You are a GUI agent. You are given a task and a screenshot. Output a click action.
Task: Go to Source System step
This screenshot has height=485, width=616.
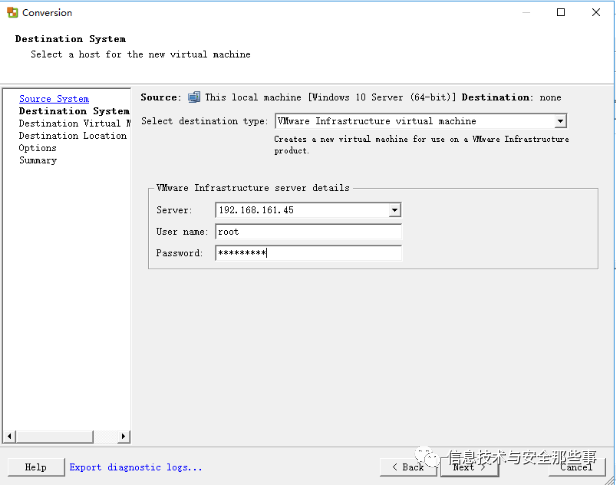pyautogui.click(x=54, y=99)
